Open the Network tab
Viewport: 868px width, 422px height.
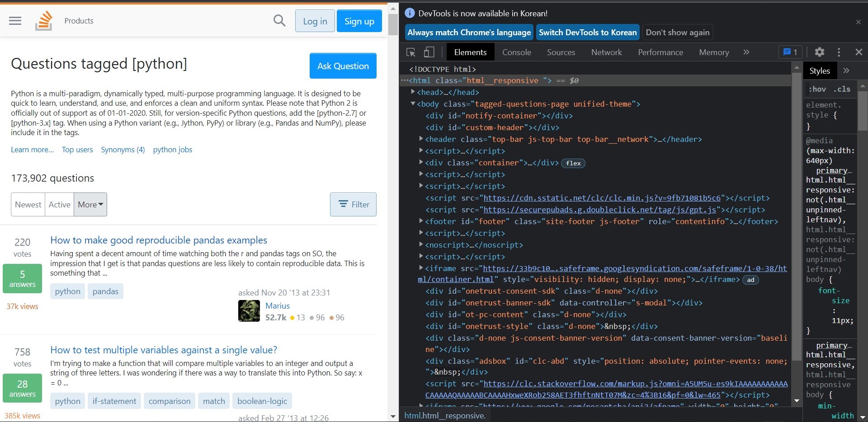(x=607, y=52)
